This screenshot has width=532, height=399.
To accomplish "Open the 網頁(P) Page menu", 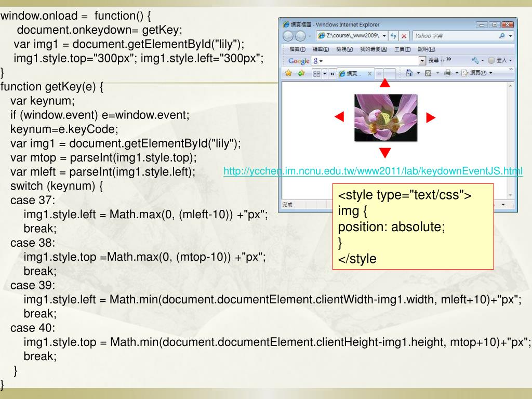I will pos(477,73).
